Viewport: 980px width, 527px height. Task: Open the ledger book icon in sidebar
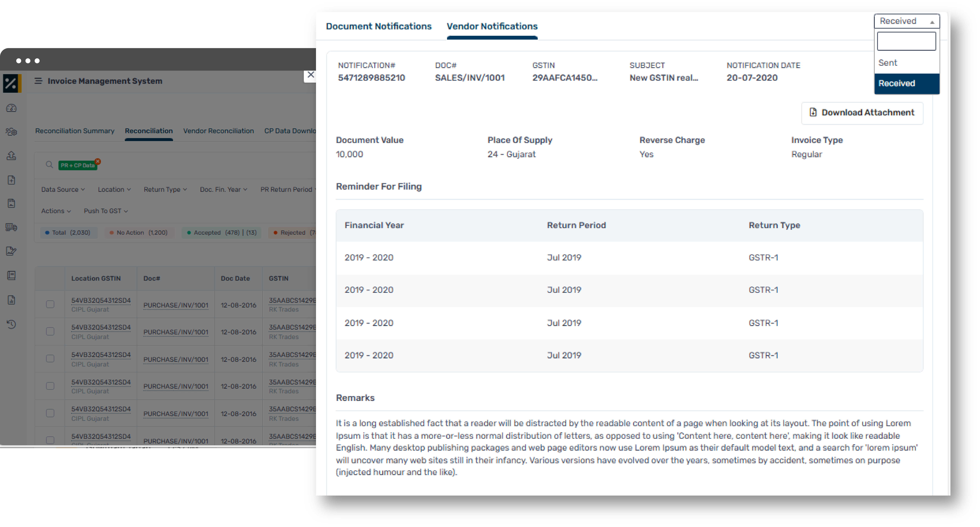[x=11, y=275]
